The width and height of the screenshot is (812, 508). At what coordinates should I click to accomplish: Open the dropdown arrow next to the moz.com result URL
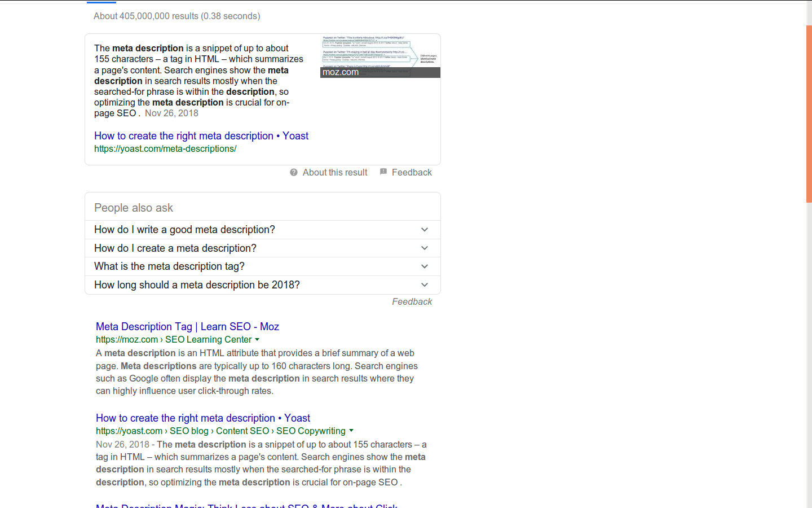pos(257,339)
